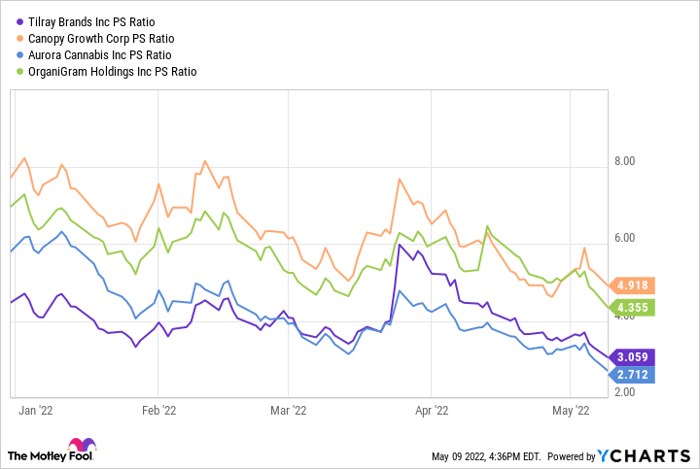700x469 pixels.
Task: Select Canopy Growth Corp PS Ratio label
Action: 105,38
